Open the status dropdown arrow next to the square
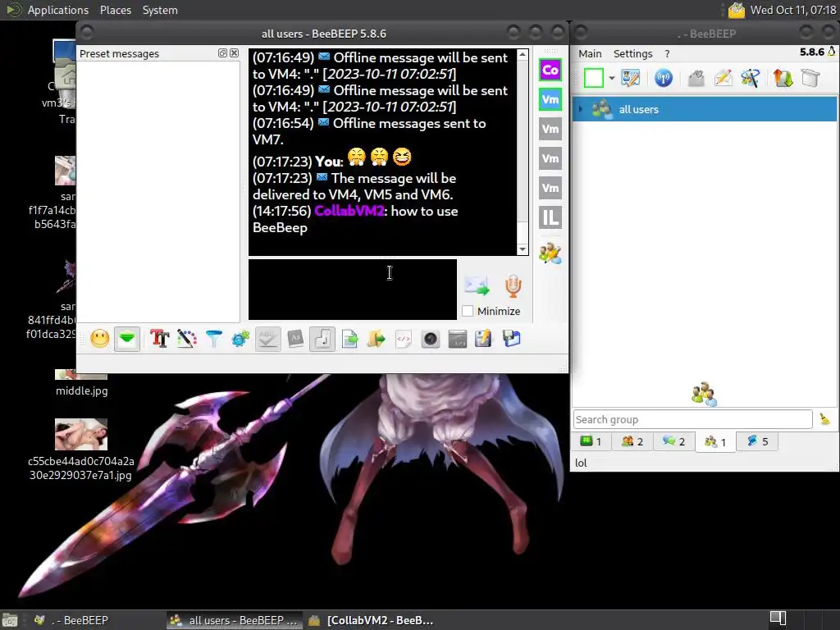Image resolution: width=840 pixels, height=630 pixels. pyautogui.click(x=611, y=78)
